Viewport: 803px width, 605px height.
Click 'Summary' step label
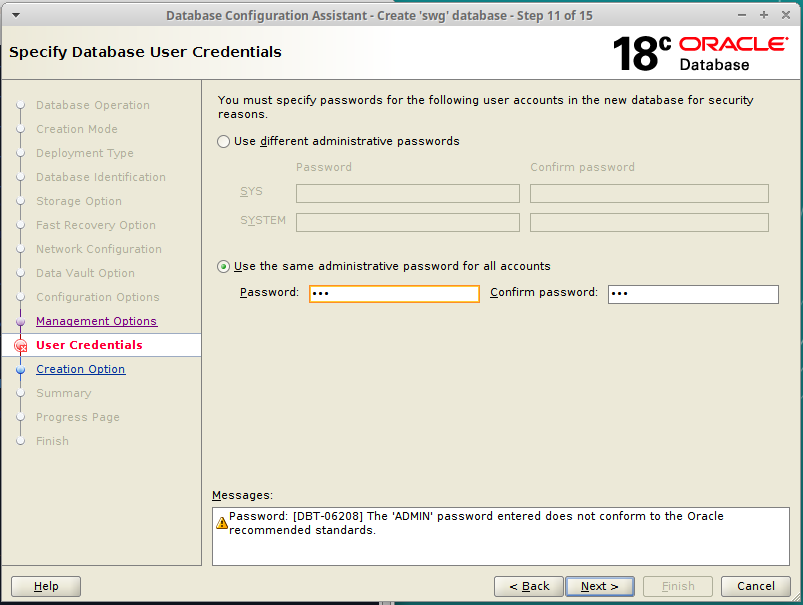(64, 393)
